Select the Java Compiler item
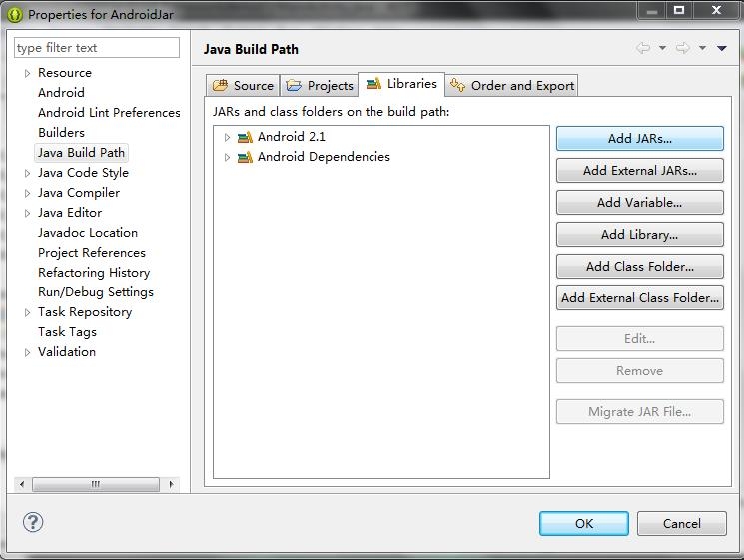744x560 pixels. [79, 193]
